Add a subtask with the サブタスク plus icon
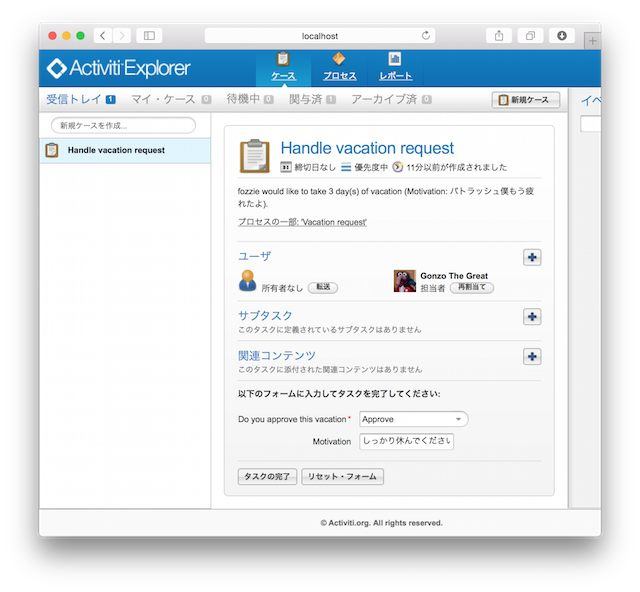640x592 pixels. point(532,317)
